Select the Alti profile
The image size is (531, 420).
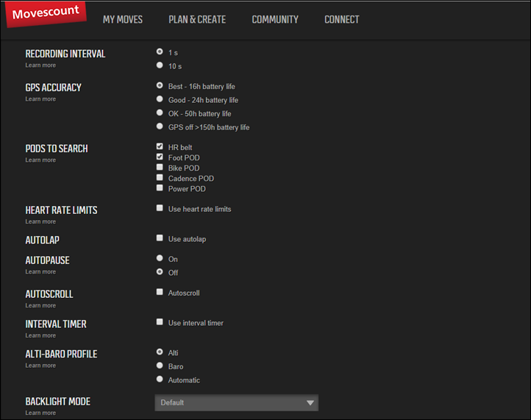[160, 352]
